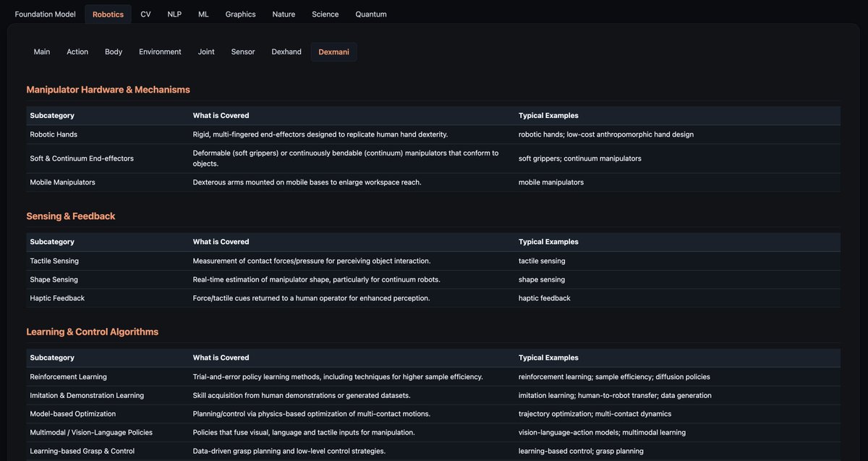The height and width of the screenshot is (461, 868).
Task: Click the Robotic Hands subcategory cell
Action: tap(54, 134)
